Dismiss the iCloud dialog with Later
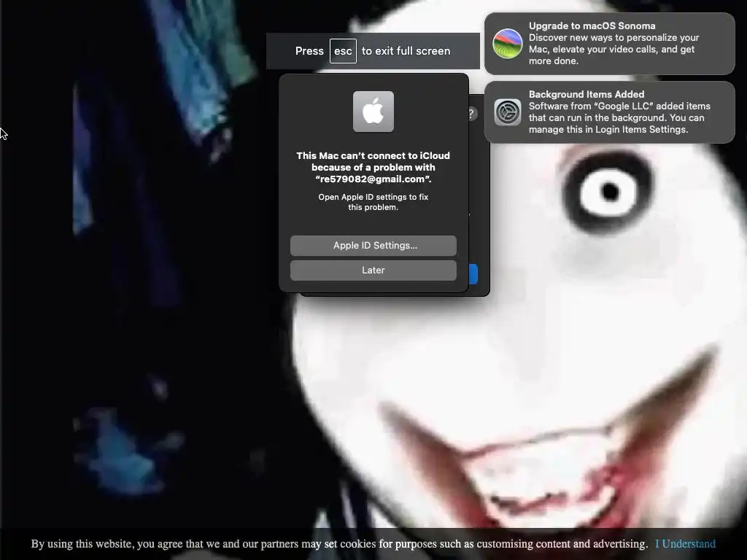747x560 pixels. tap(373, 270)
